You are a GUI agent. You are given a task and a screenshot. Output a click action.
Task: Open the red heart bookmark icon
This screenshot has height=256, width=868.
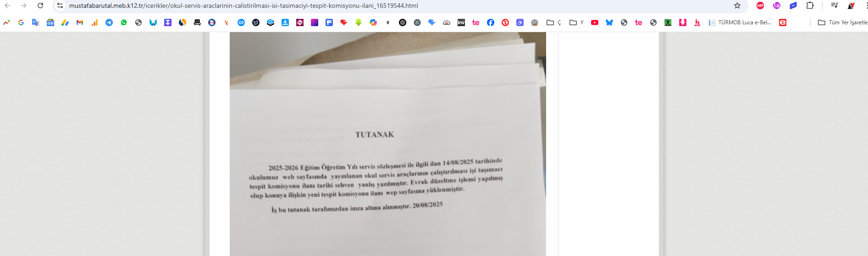[x=344, y=22]
